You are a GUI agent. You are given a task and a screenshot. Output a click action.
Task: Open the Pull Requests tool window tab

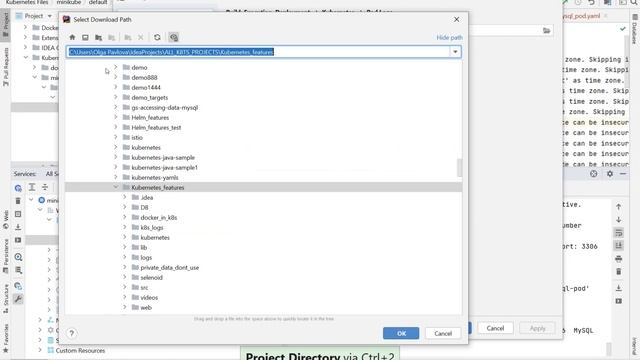click(6, 67)
